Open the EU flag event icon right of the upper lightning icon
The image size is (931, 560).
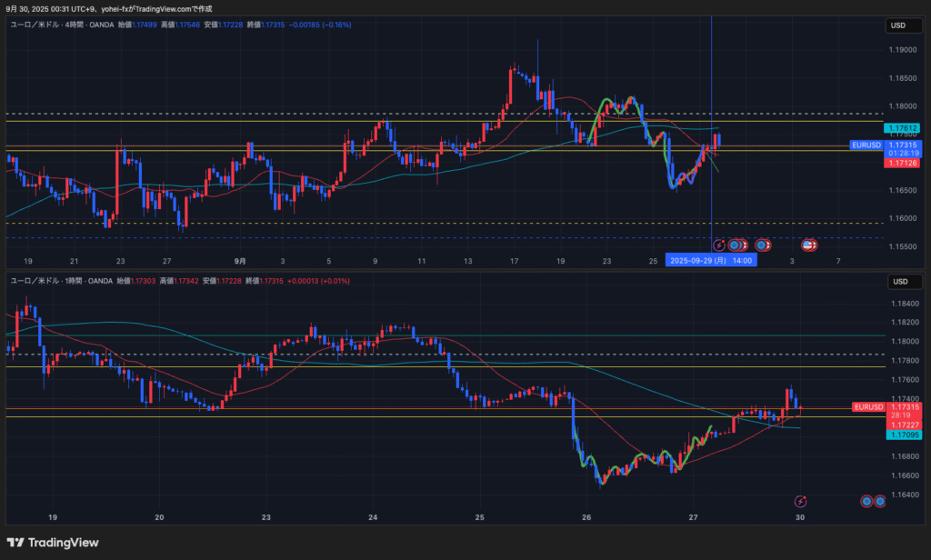(734, 245)
